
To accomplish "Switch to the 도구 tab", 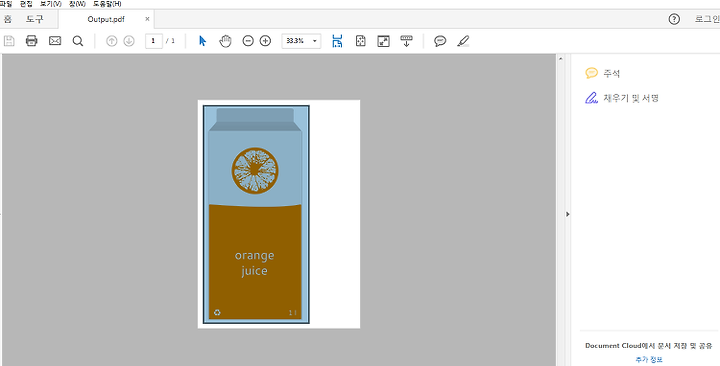I will 34,19.
